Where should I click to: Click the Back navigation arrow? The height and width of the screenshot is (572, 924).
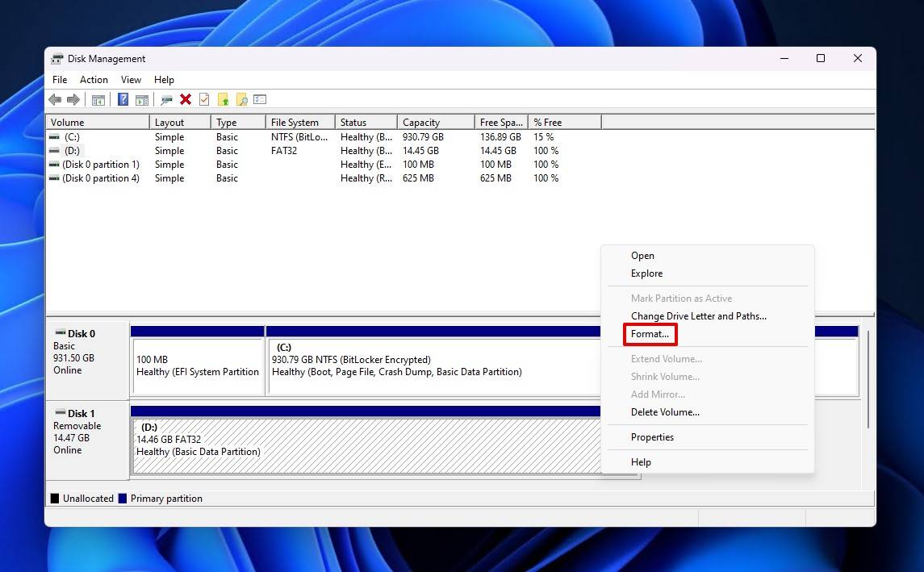tap(55, 99)
